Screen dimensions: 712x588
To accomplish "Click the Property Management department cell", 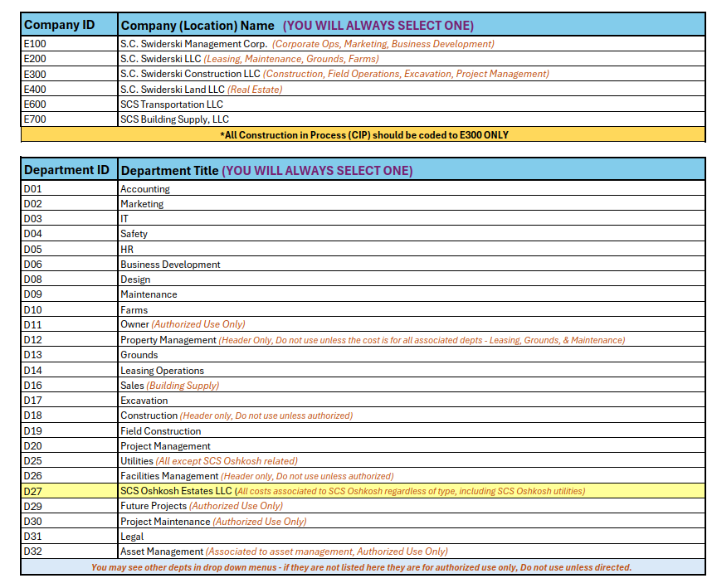I will [412, 340].
